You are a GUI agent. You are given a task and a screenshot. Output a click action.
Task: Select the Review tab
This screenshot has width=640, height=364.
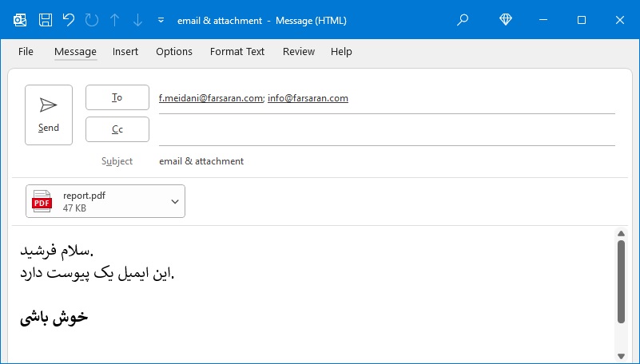coord(299,52)
